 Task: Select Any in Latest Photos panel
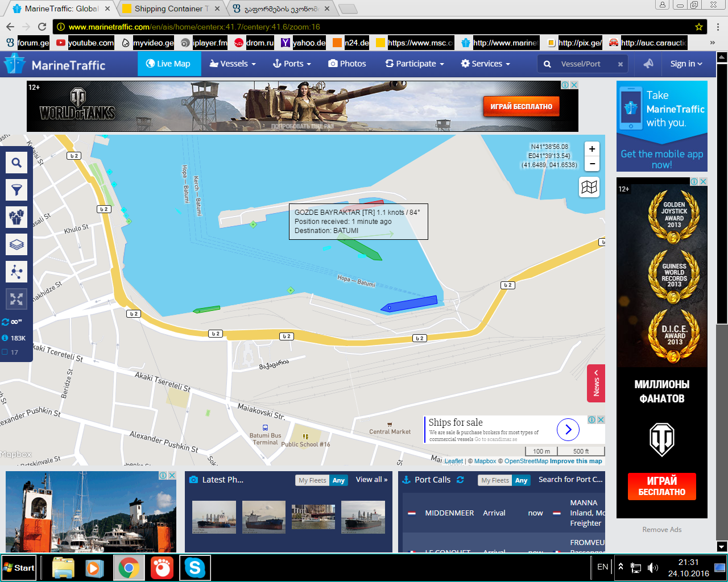tap(338, 480)
